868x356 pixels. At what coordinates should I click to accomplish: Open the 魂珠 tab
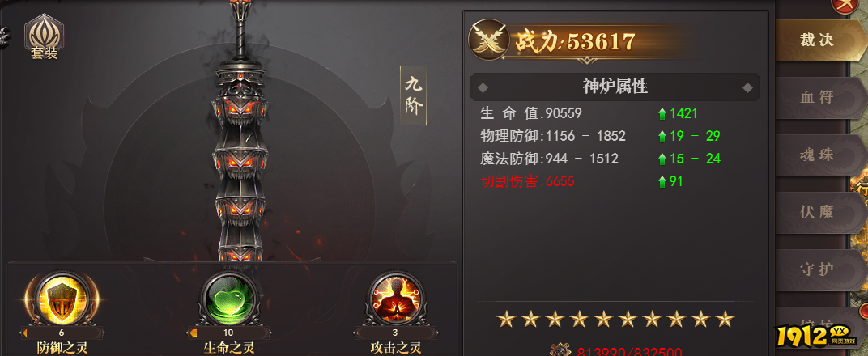point(818,155)
